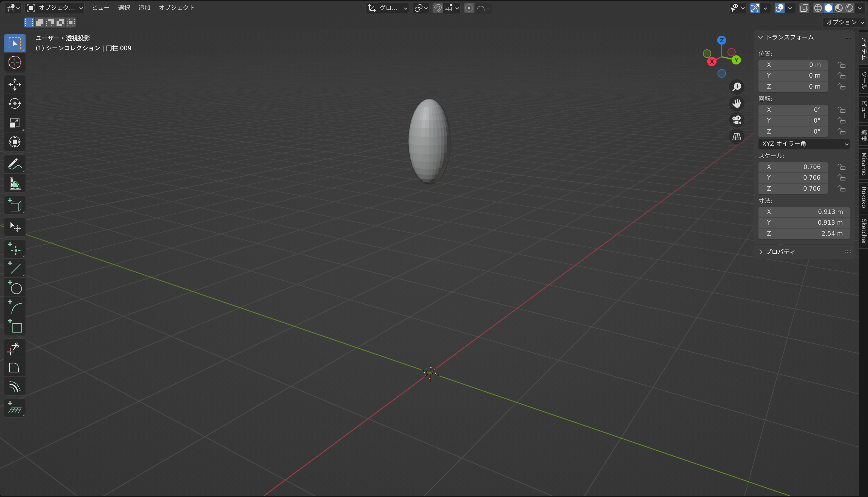
Task: Select the bevel corner tool icon
Action: pos(15,367)
